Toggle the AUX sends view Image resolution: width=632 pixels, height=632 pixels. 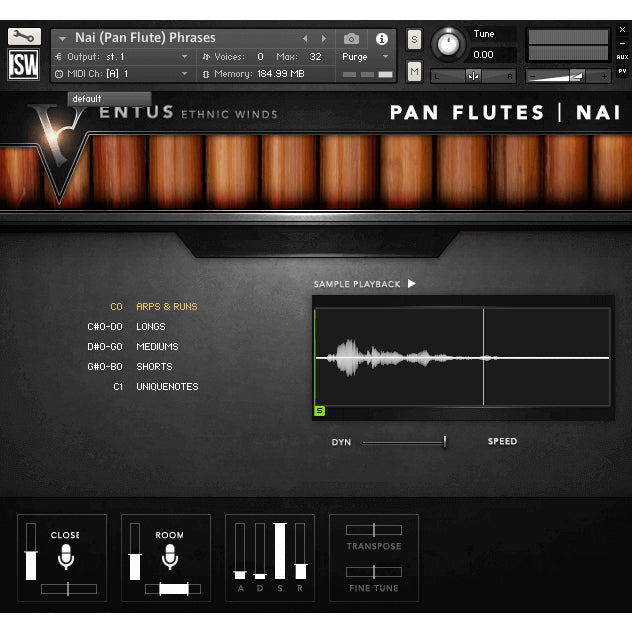click(x=622, y=57)
